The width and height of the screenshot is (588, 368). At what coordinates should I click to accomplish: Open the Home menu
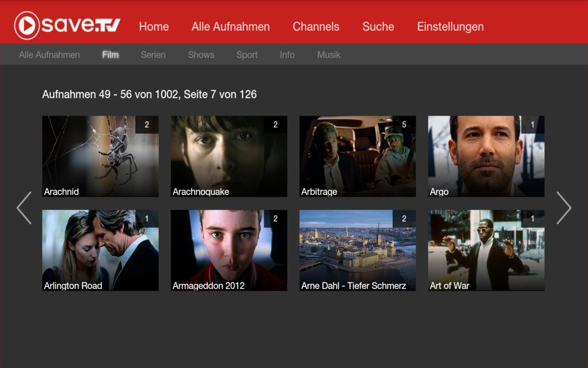[154, 27]
